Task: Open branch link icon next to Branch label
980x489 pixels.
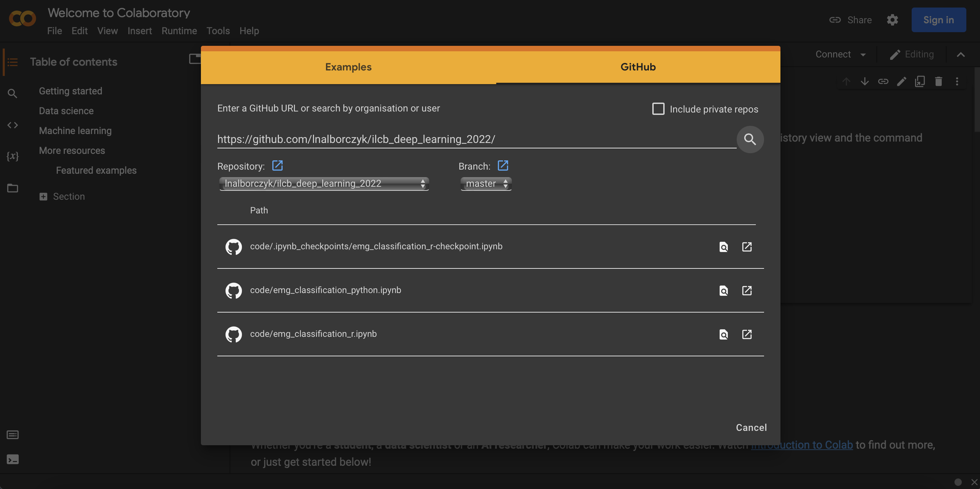Action: coord(503,165)
